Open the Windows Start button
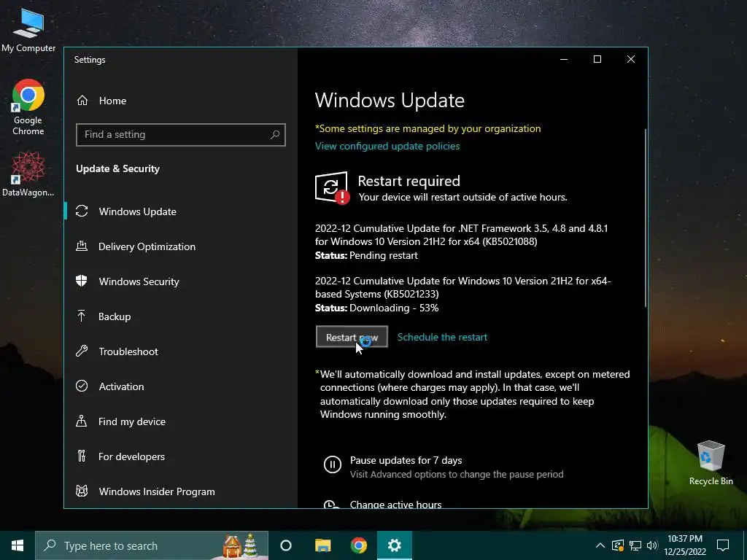 18,545
